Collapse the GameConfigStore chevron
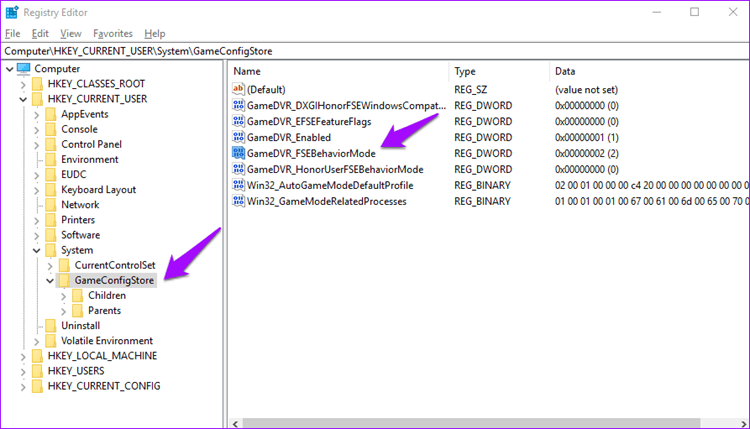Screen dimensions: 750x429 [x=50, y=281]
